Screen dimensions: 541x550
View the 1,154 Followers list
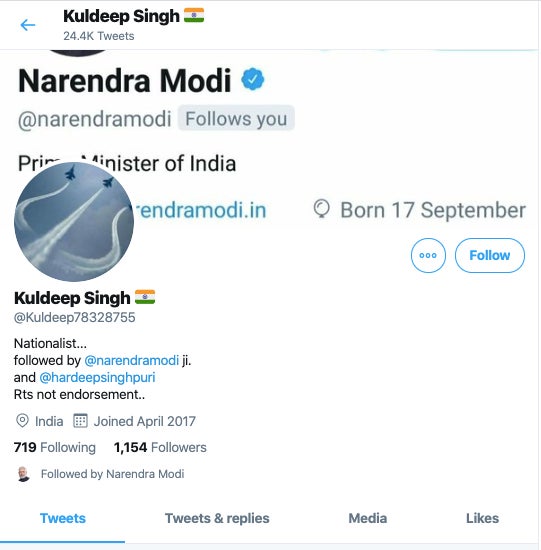[x=160, y=447]
